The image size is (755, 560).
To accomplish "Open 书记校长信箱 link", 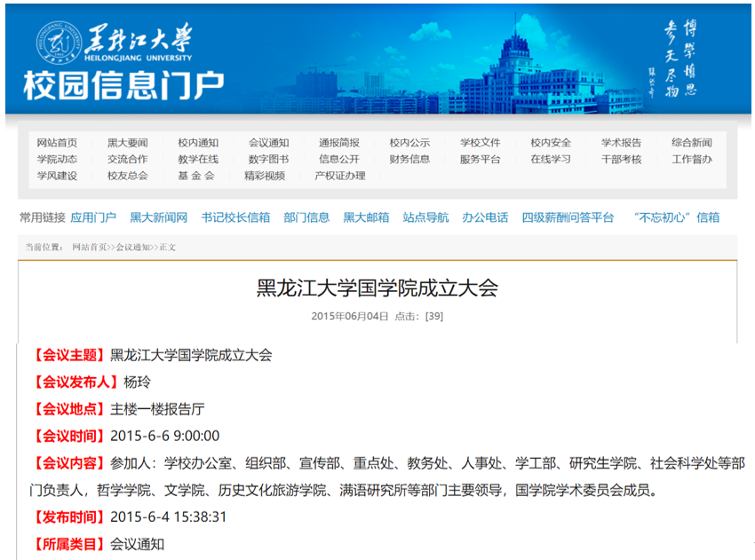I will (x=236, y=217).
